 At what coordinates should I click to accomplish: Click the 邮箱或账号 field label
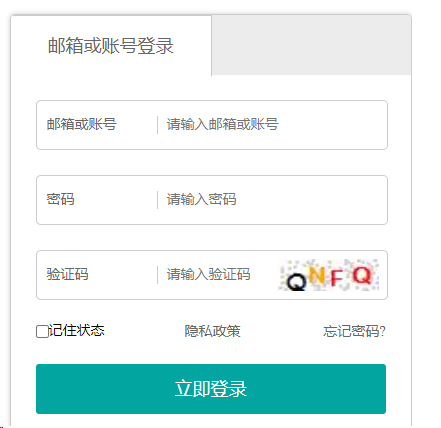pyautogui.click(x=82, y=124)
